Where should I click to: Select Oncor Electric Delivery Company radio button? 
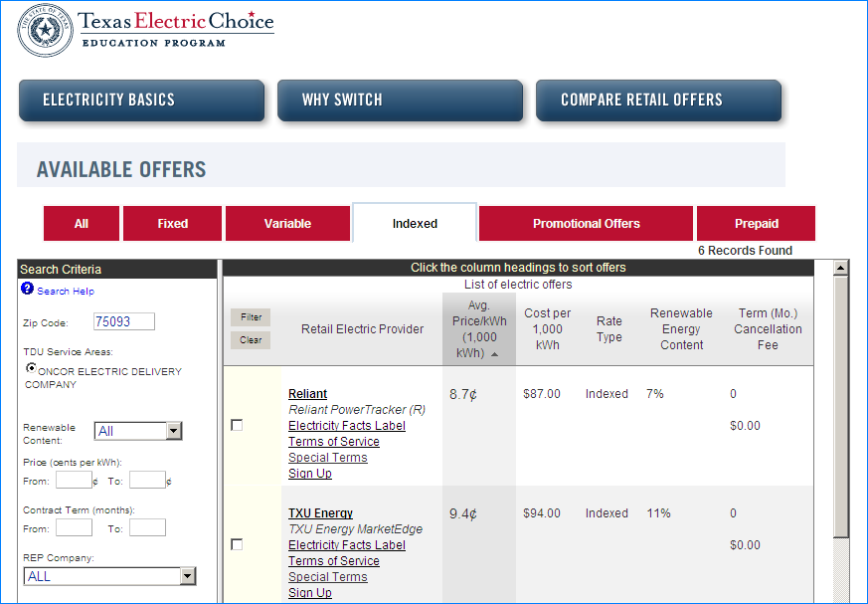[x=32, y=367]
